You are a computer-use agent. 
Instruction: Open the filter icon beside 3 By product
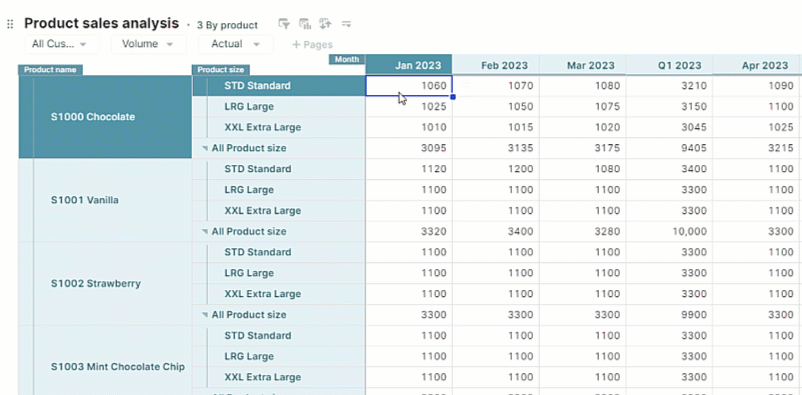[284, 24]
